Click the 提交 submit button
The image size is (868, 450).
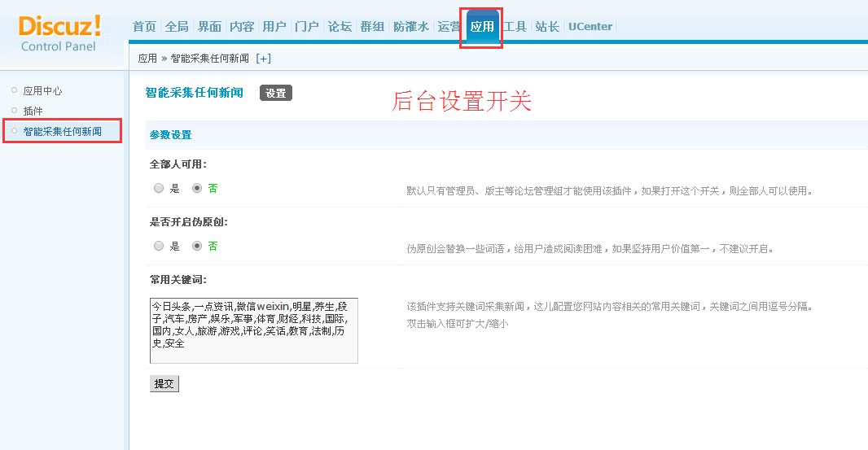pyautogui.click(x=164, y=383)
